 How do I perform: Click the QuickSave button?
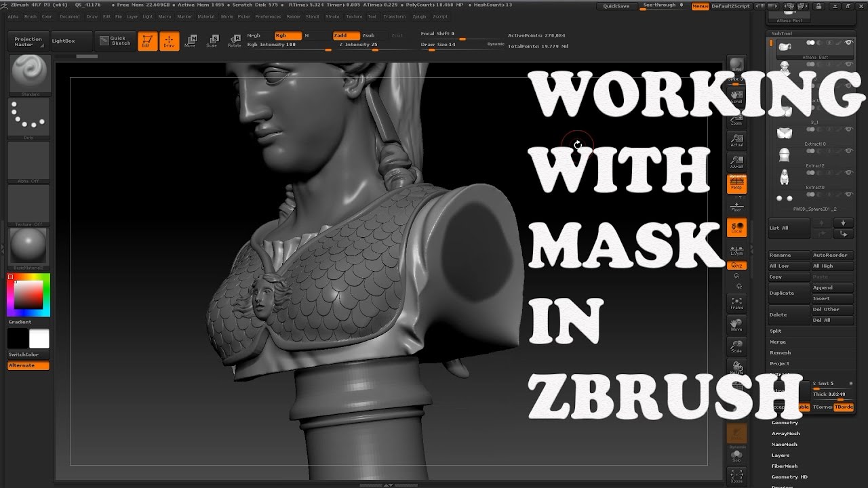point(616,6)
